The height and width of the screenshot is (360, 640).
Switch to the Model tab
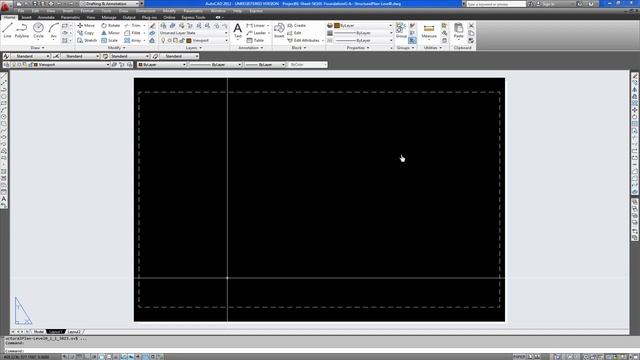(x=38, y=332)
